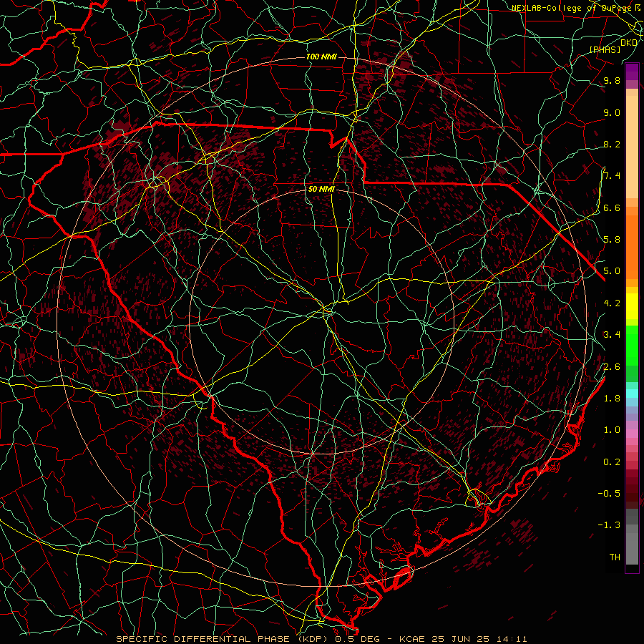Click the 9.8 value on the color scale
Screen dimensions: 644x644
[612, 81]
